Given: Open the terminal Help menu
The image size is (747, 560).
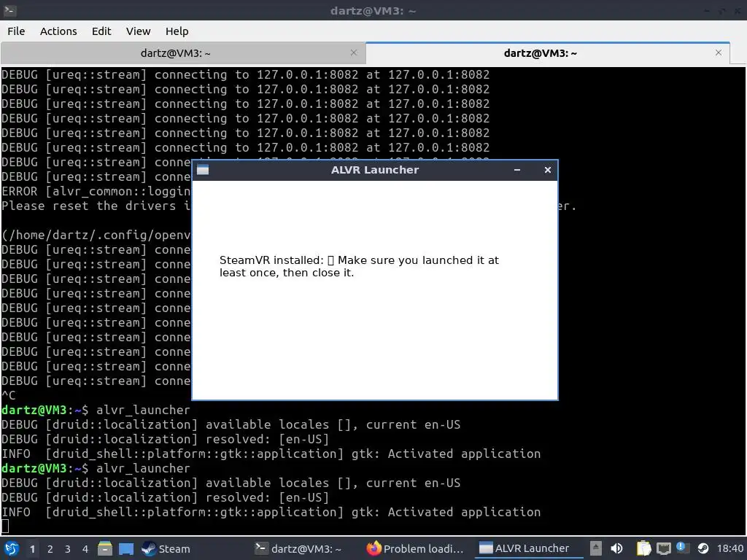Looking at the screenshot, I should 177,31.
